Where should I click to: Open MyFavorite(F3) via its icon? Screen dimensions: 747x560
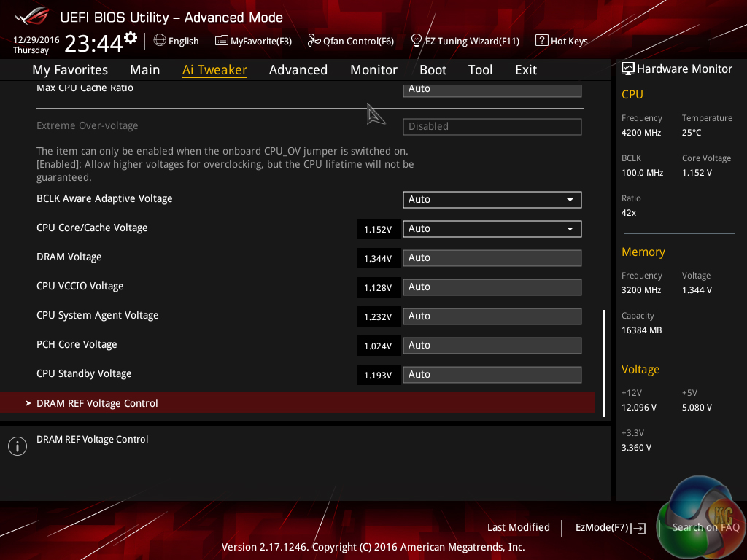pyautogui.click(x=222, y=41)
